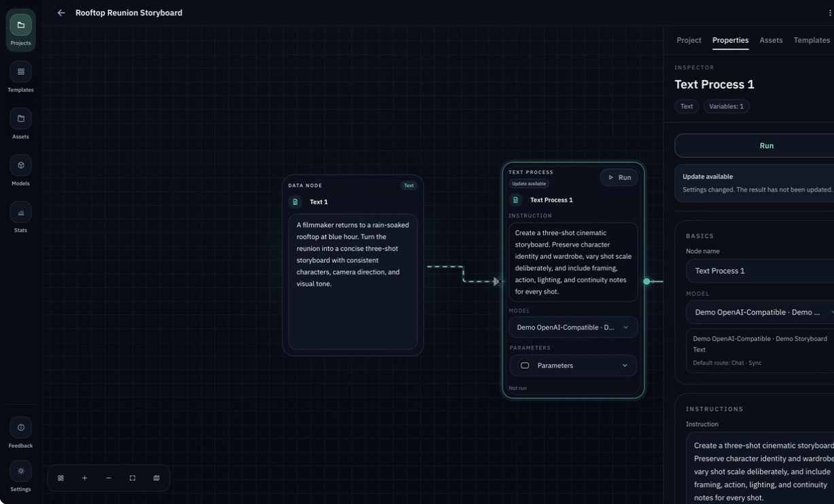
Task: Open the Models section in the sidebar
Action: click(x=20, y=171)
